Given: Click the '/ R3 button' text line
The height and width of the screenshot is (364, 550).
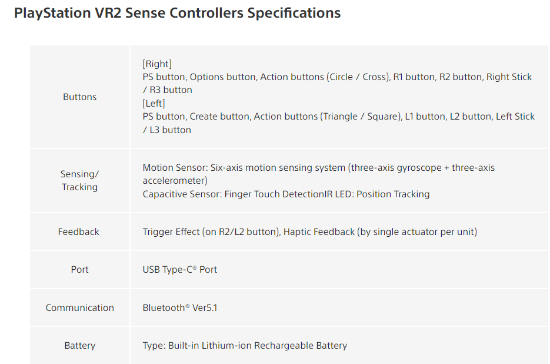Looking at the screenshot, I should pyautogui.click(x=167, y=90).
